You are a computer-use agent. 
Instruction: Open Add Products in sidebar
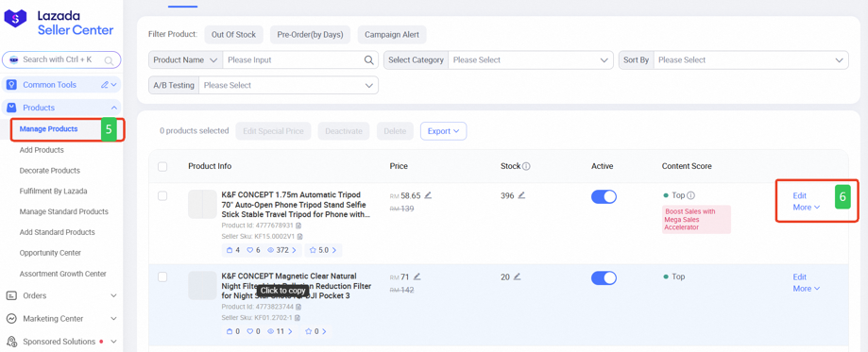pyautogui.click(x=42, y=150)
